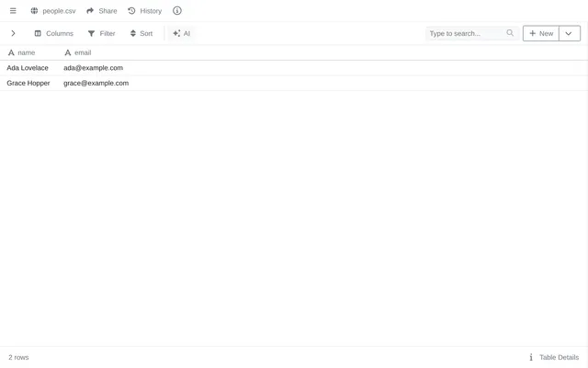The image size is (588, 368).
Task: Open the Sort options
Action: click(141, 33)
